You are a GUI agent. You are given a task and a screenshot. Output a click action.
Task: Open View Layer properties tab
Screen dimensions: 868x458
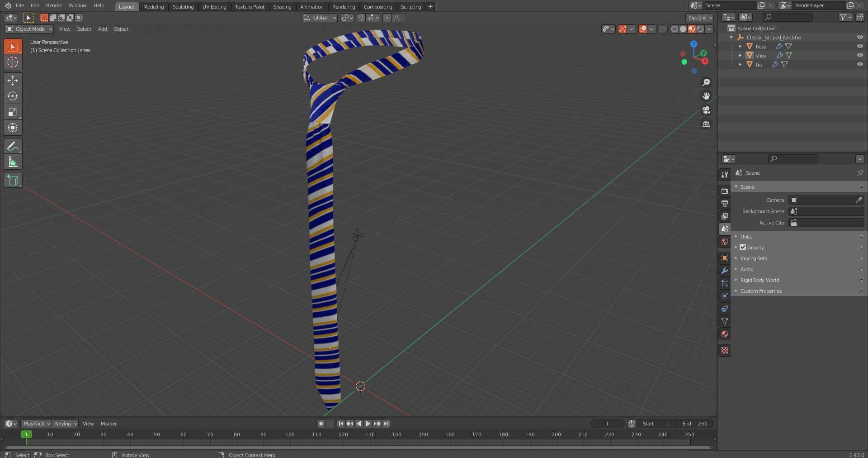pos(725,216)
